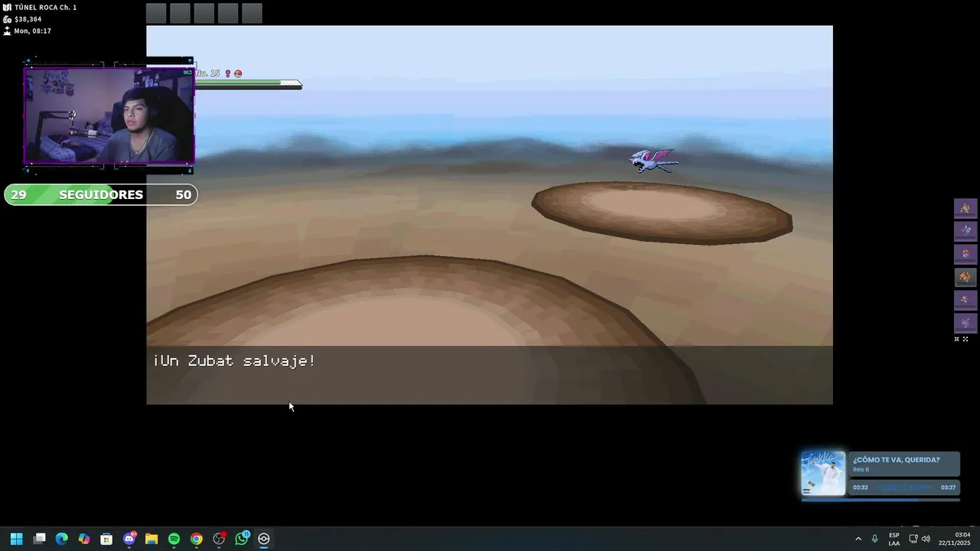Screen dimensions: 980x551
Task: Open the Windows Start menu
Action: click(16, 539)
